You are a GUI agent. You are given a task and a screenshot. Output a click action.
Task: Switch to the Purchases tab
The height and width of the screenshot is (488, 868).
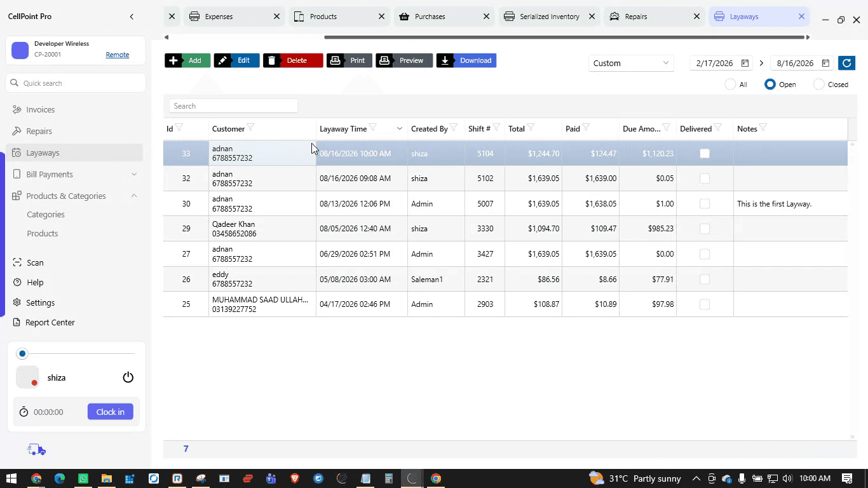pos(444,17)
